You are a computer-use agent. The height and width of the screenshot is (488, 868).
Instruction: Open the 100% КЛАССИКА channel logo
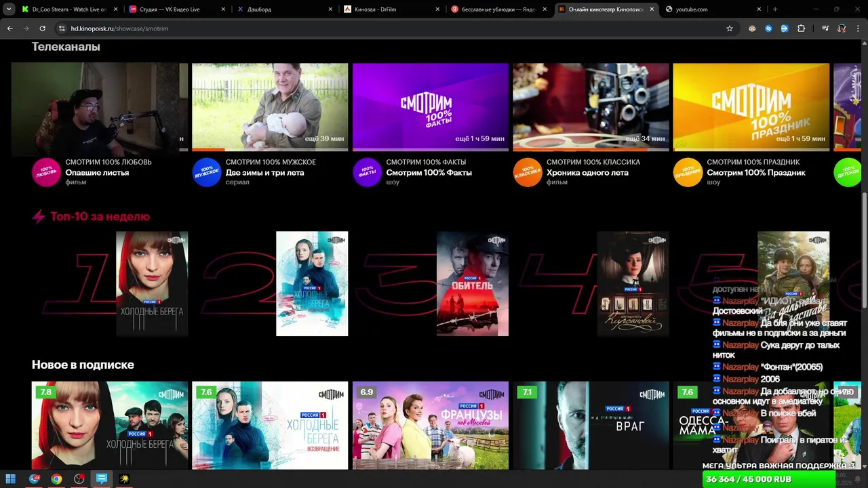pos(528,172)
